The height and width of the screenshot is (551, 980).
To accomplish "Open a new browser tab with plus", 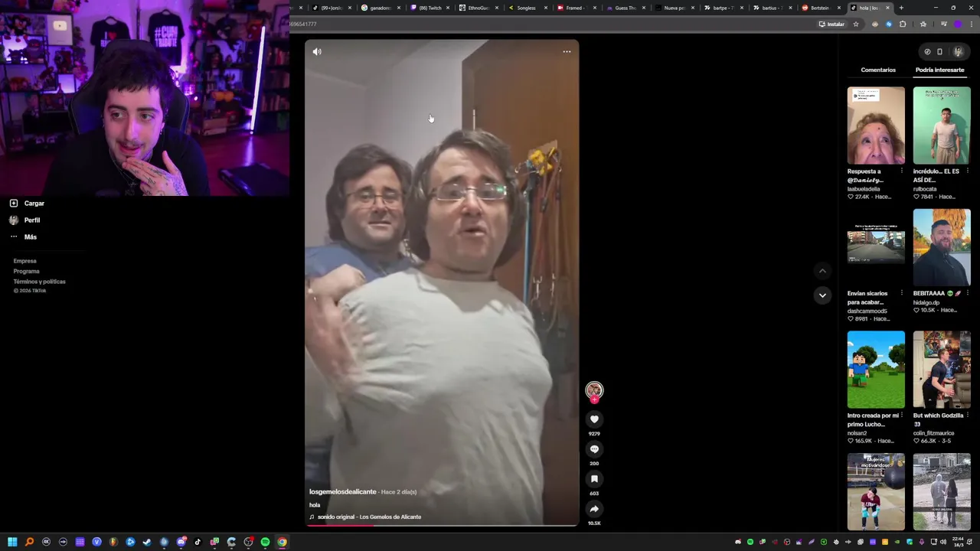I will [x=901, y=8].
